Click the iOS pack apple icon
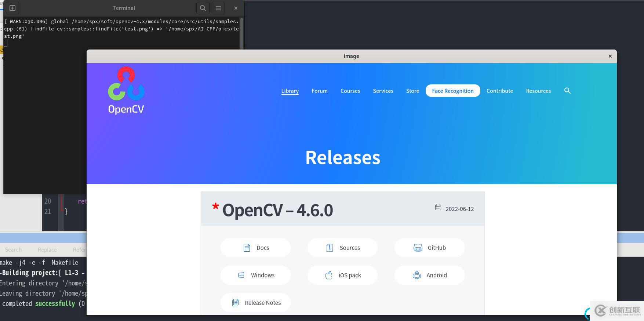 coord(329,275)
